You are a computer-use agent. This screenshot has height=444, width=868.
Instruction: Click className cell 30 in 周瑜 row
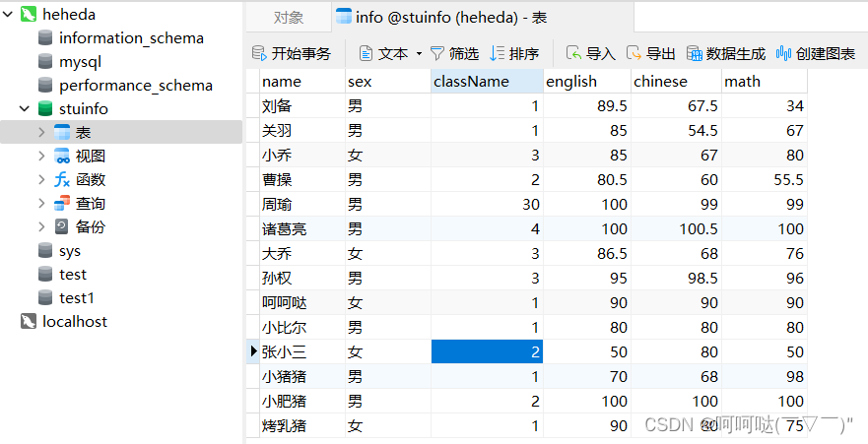click(x=487, y=204)
